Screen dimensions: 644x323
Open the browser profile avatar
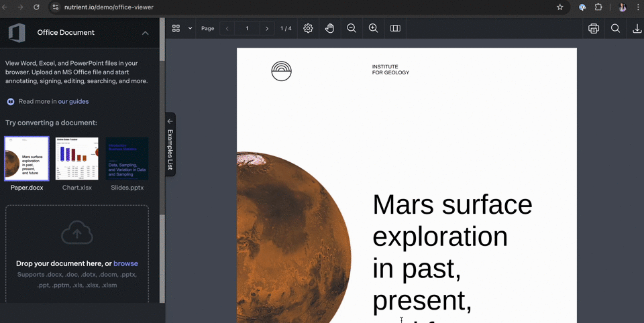pos(623,7)
